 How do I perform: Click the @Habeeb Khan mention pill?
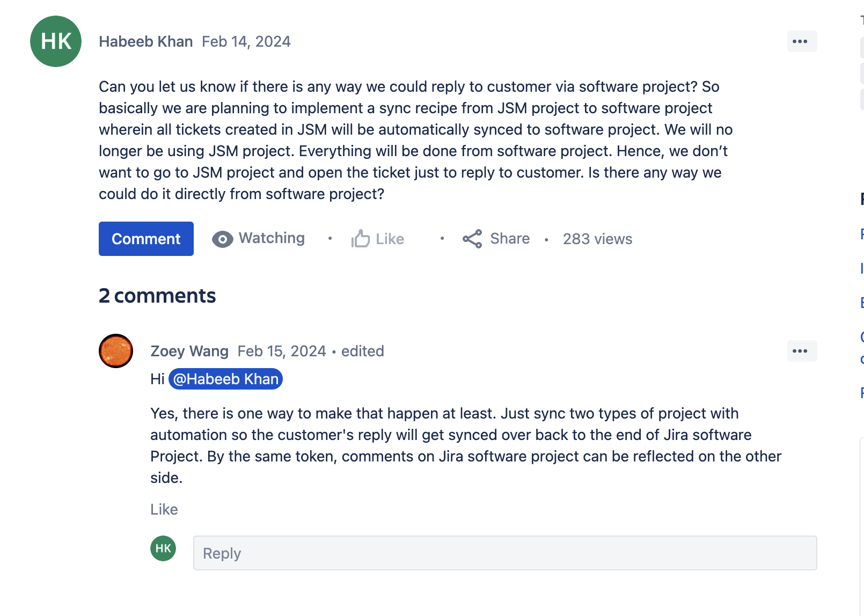[225, 379]
